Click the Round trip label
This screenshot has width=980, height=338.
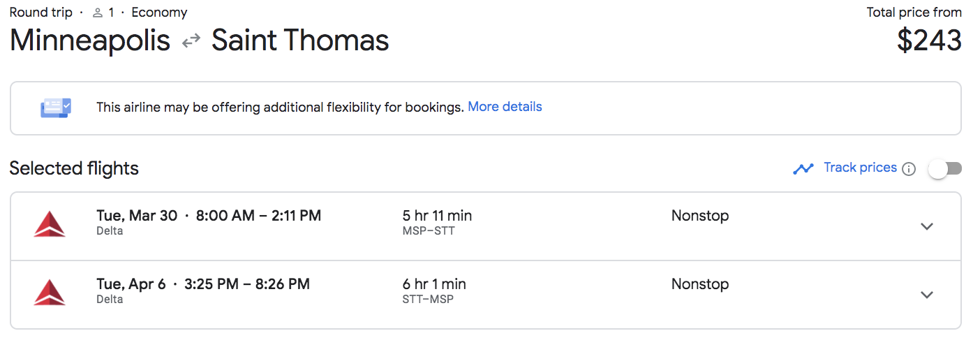[x=40, y=13]
